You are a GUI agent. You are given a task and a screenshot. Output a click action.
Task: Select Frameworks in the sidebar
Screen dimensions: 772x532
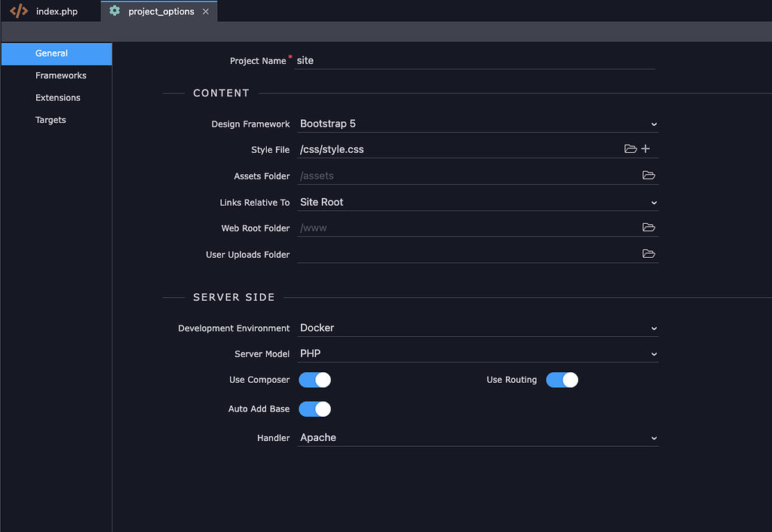point(60,75)
